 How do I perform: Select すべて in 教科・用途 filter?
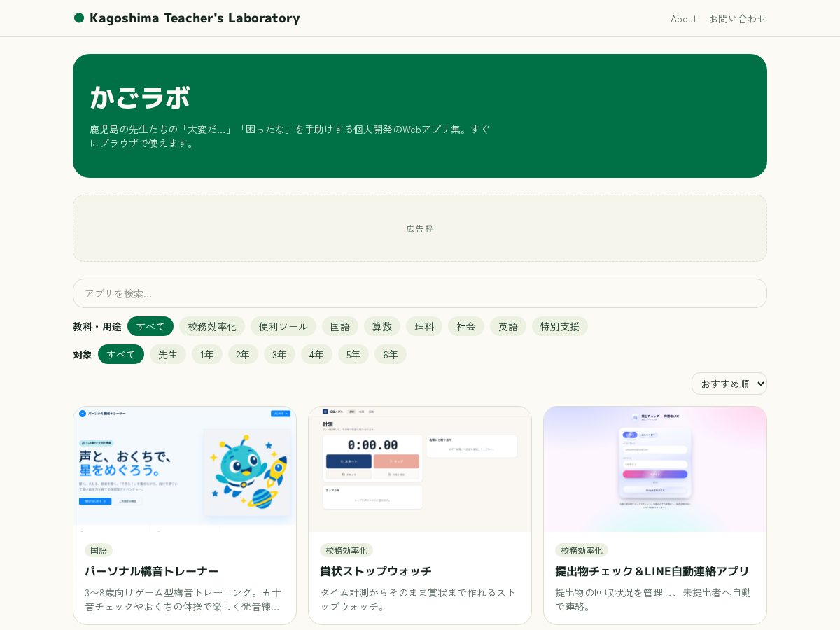click(150, 326)
